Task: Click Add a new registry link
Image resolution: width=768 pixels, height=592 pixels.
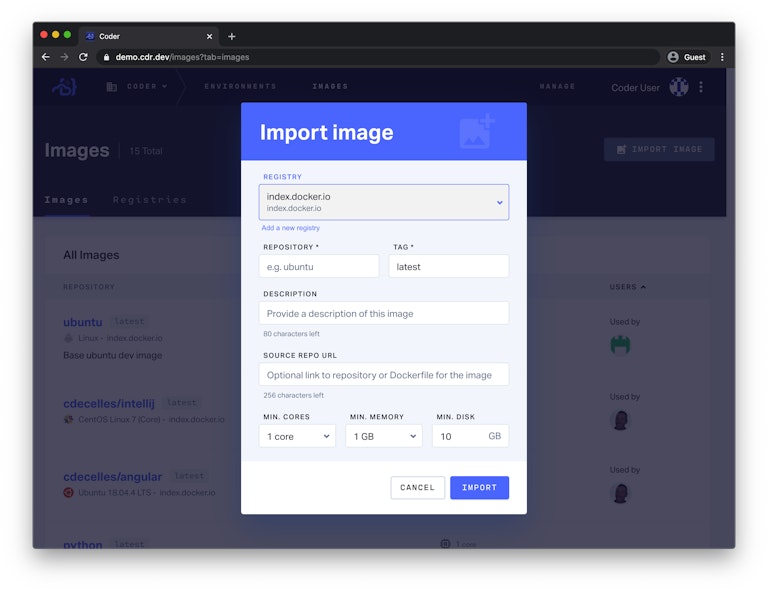Action: 290,228
